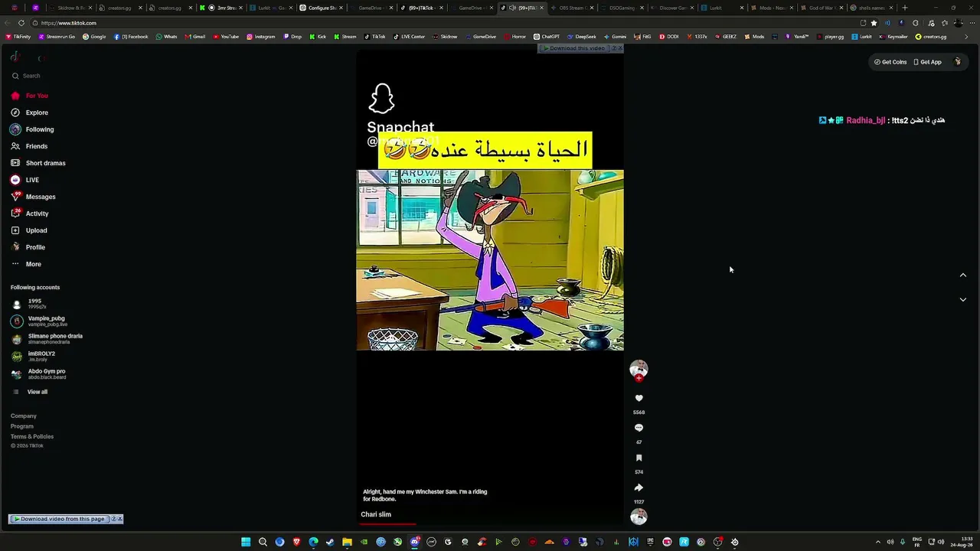Screen dimensions: 980x551
Task: Close the Download video from this page bar
Action: tap(119, 519)
